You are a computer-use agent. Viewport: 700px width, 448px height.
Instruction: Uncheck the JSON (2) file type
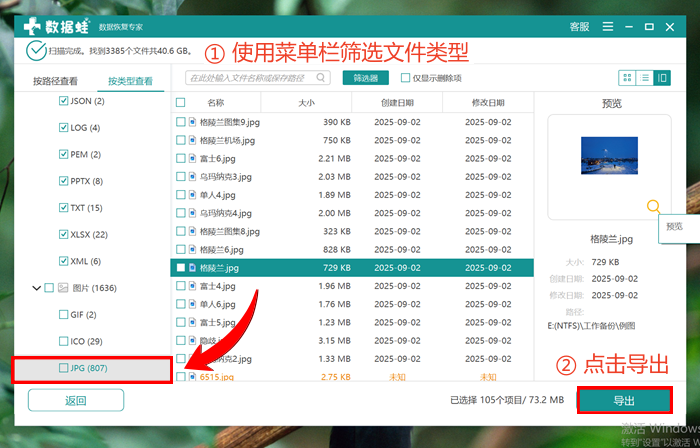point(63,101)
